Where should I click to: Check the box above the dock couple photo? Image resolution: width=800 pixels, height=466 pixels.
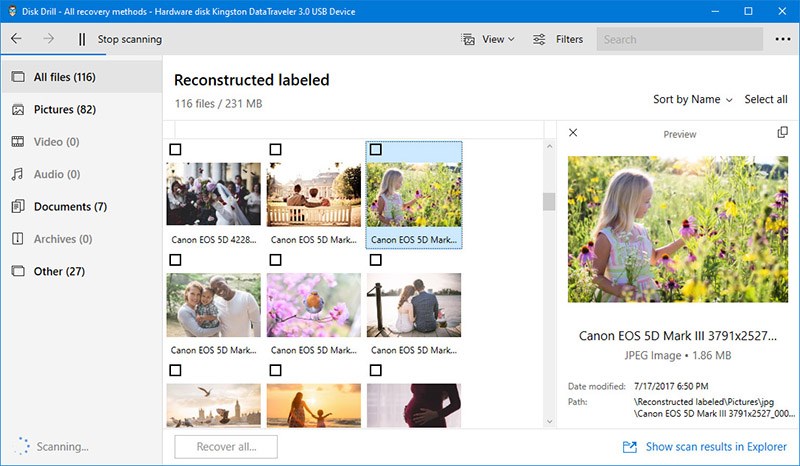pyautogui.click(x=376, y=260)
